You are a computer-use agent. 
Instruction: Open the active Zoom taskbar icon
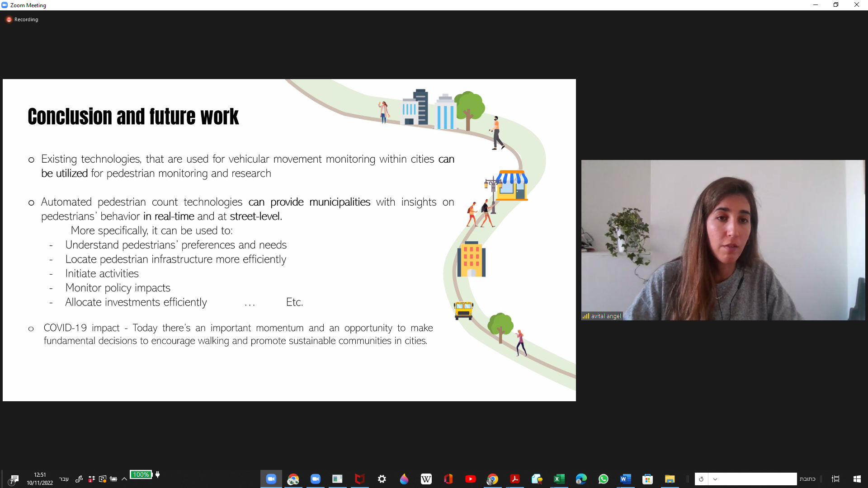click(271, 479)
